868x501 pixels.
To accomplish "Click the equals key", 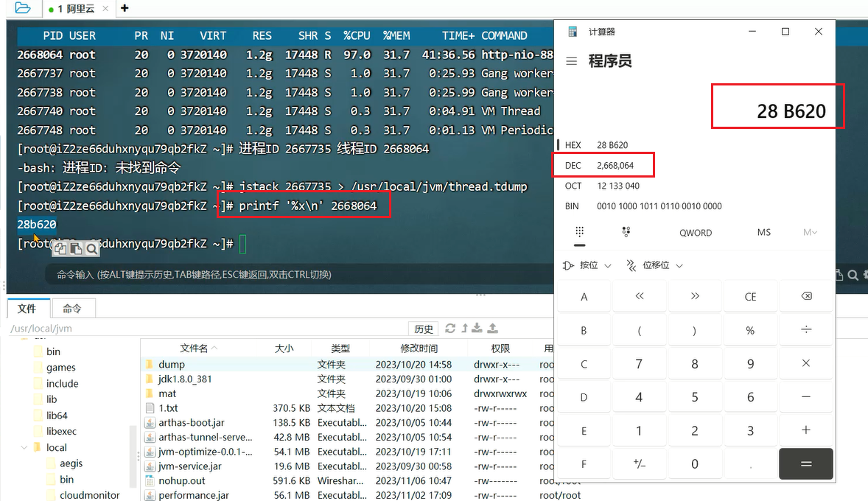I will pyautogui.click(x=806, y=464).
